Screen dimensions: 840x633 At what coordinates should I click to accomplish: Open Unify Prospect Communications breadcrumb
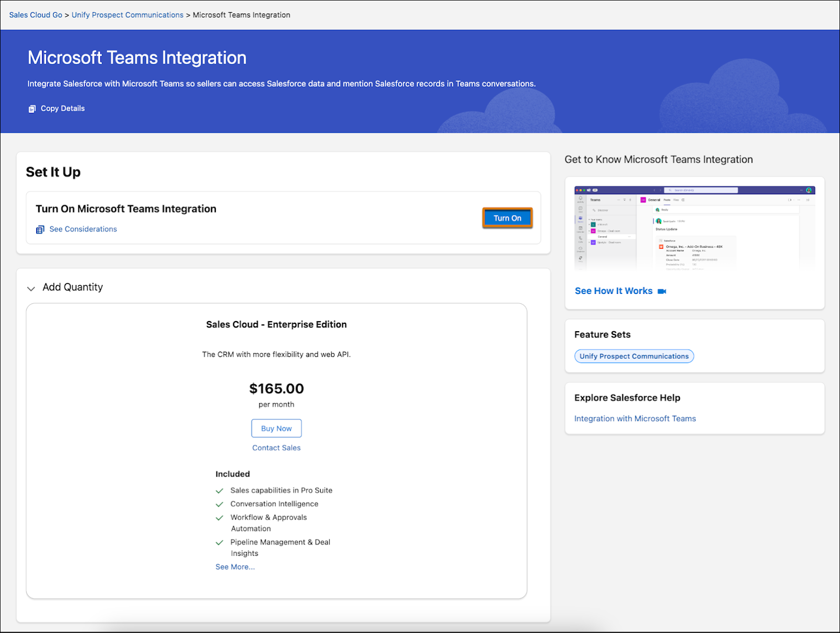(127, 15)
